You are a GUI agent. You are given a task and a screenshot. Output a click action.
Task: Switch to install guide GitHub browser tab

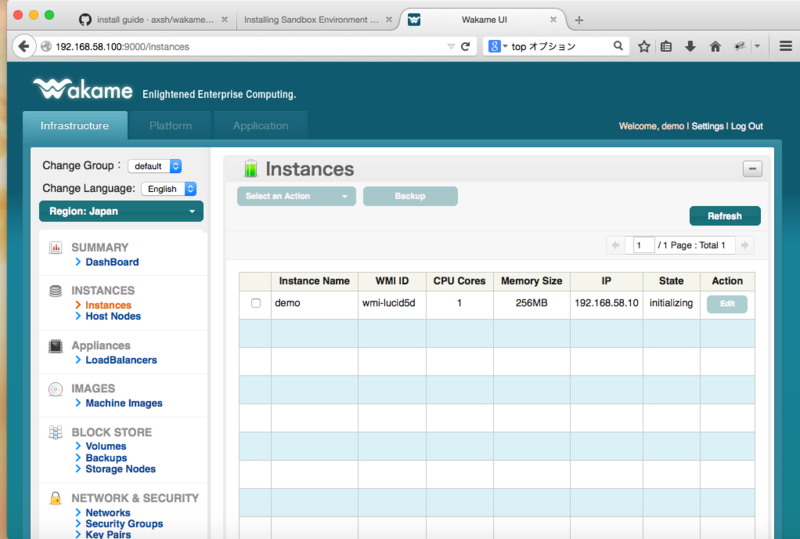click(155, 20)
